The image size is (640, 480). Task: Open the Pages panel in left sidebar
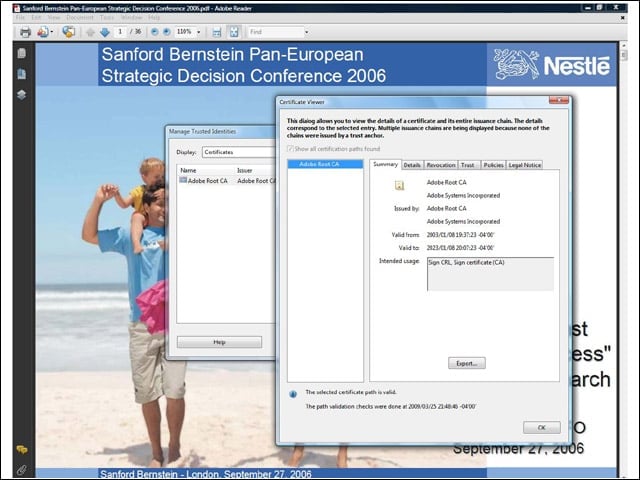(x=22, y=53)
